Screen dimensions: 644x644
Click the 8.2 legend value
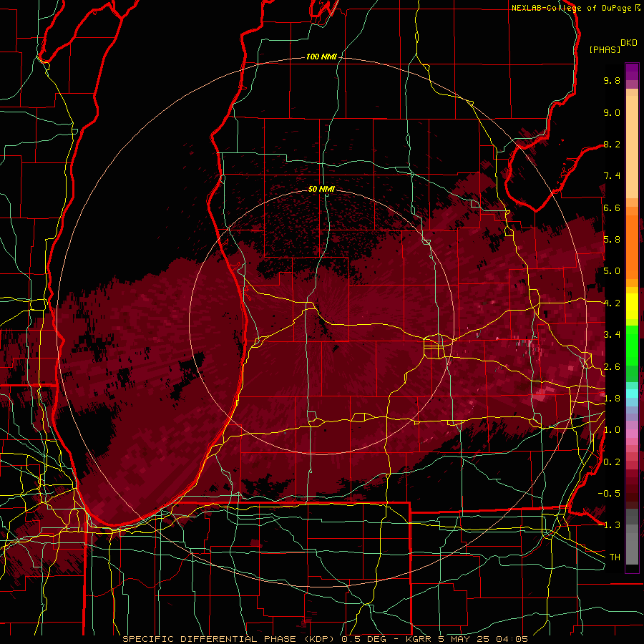[612, 144]
